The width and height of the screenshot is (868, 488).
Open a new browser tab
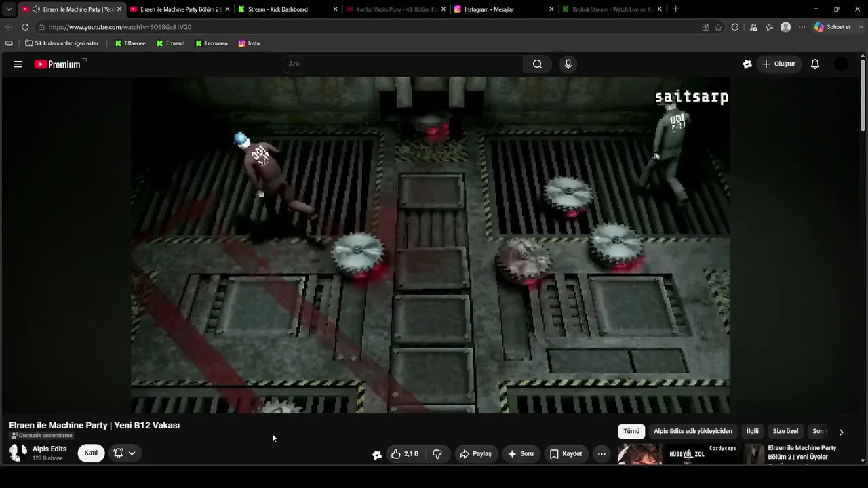675,9
